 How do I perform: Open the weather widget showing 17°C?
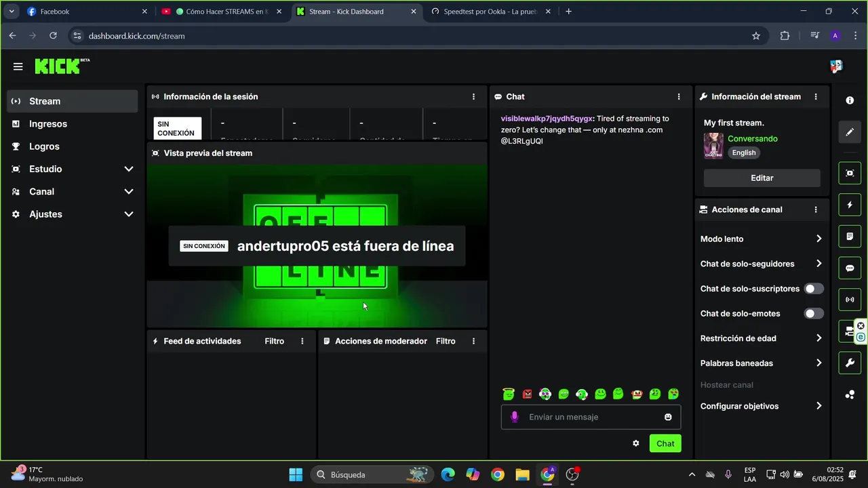[x=47, y=474]
